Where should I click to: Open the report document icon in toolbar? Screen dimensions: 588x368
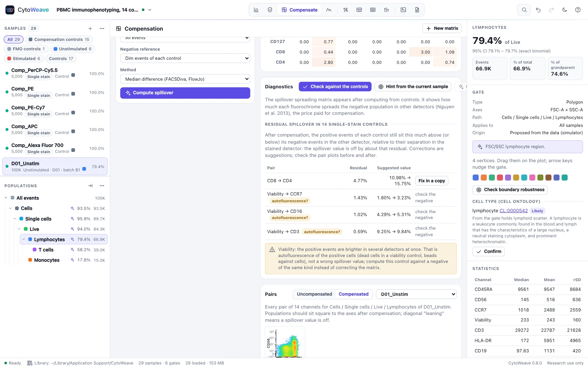(417, 10)
